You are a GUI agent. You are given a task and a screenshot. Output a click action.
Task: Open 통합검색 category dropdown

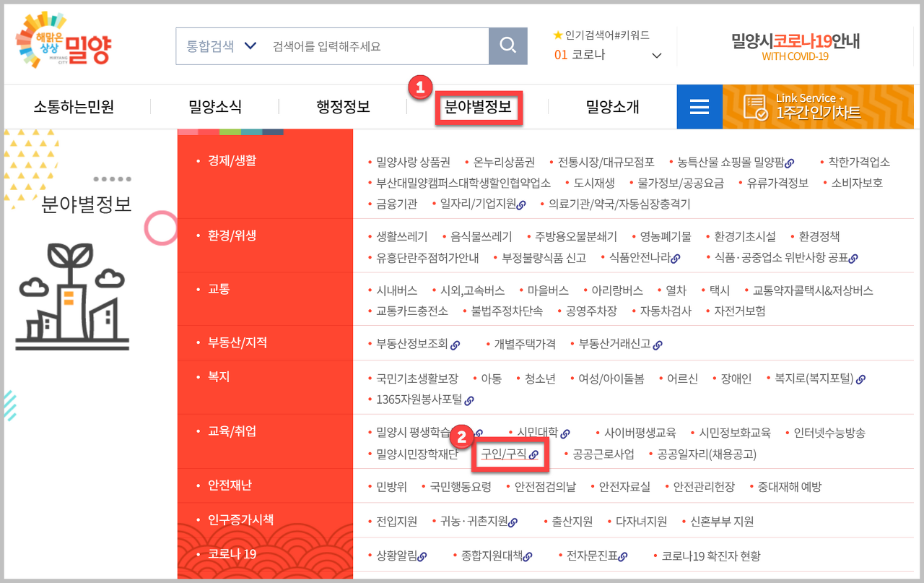pyautogui.click(x=222, y=46)
